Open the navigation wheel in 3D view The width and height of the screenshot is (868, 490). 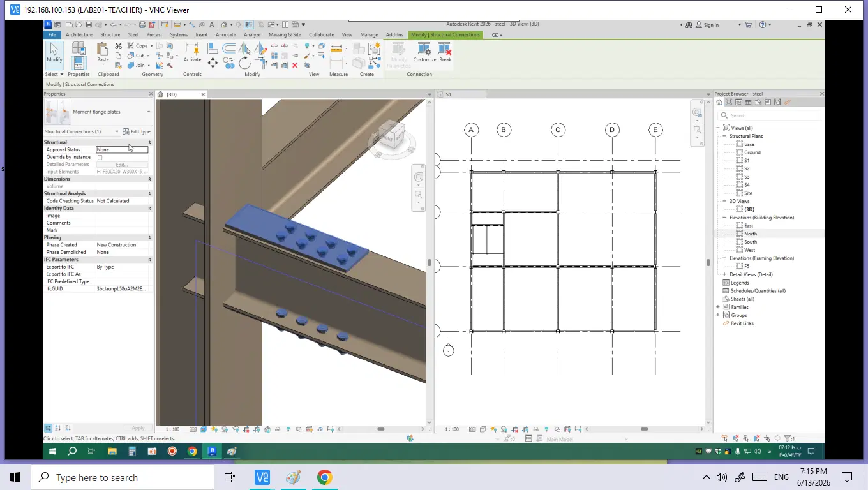419,177
